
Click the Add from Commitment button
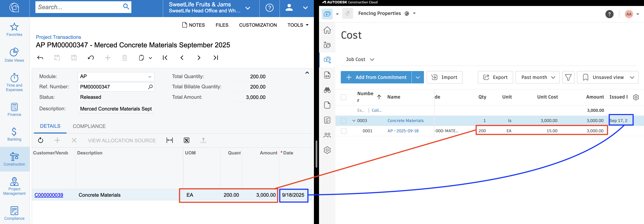pyautogui.click(x=376, y=77)
